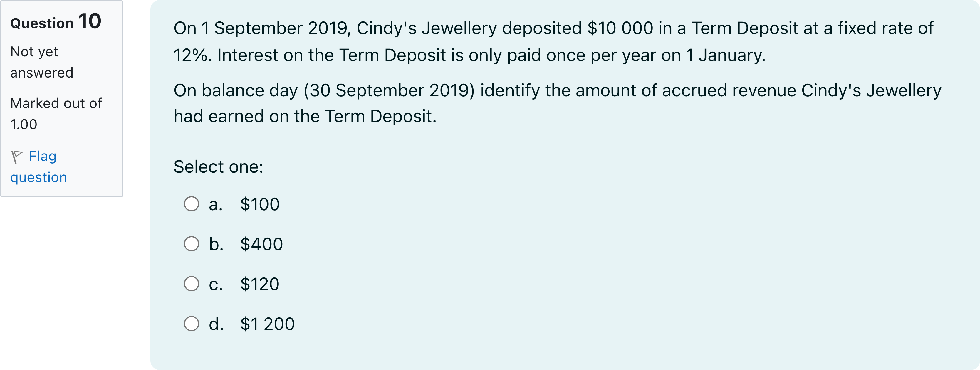This screenshot has height=370, width=980.
Task: Click the 'Marked out of 1.00' text
Action: 56,114
